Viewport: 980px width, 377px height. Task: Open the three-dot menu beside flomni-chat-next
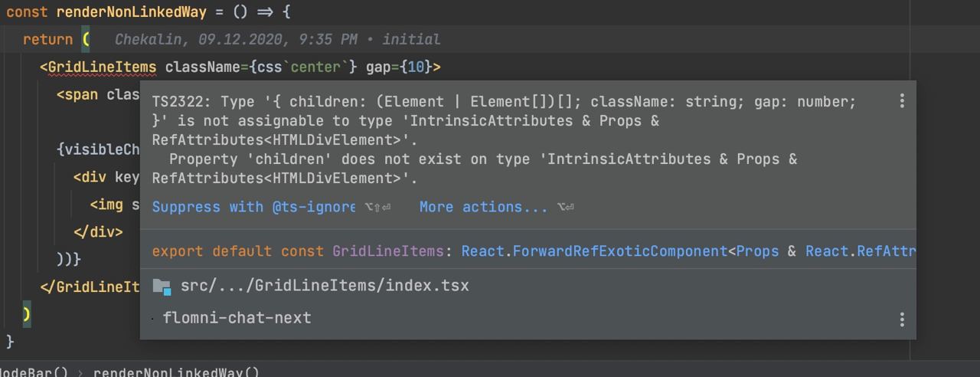click(x=902, y=319)
